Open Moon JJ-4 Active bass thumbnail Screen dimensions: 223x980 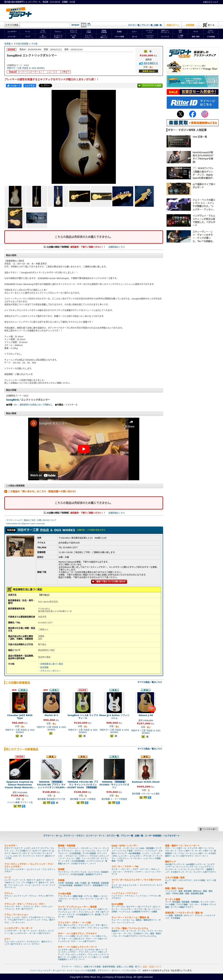point(114,703)
